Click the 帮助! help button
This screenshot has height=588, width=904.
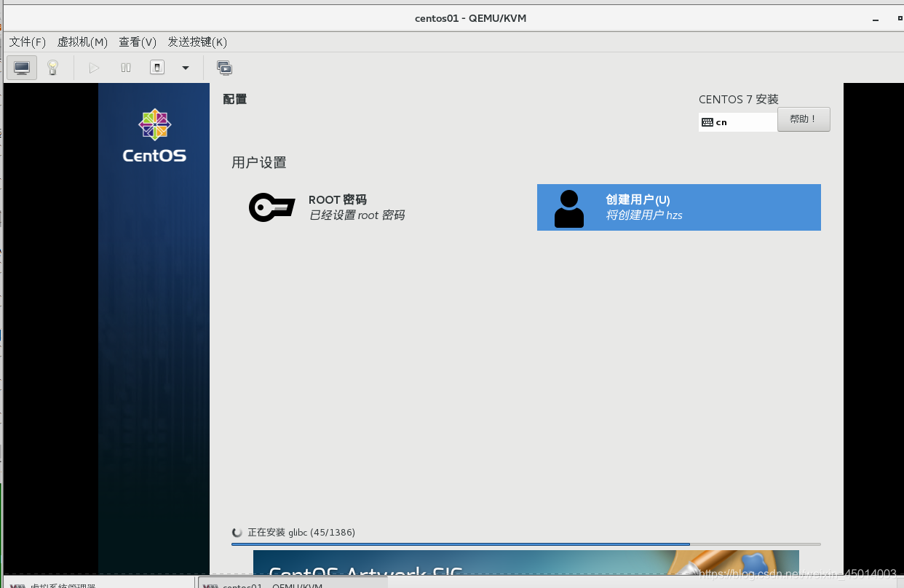pyautogui.click(x=804, y=119)
